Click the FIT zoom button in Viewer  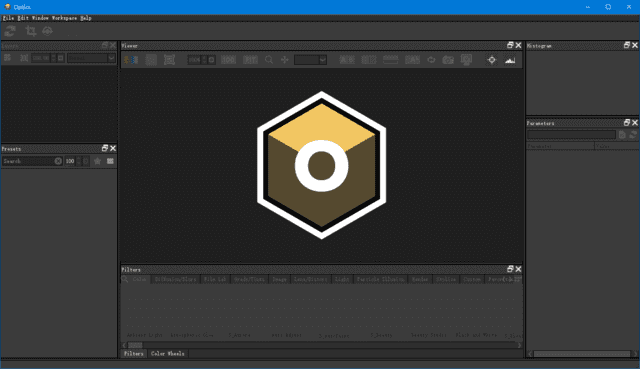tap(250, 60)
